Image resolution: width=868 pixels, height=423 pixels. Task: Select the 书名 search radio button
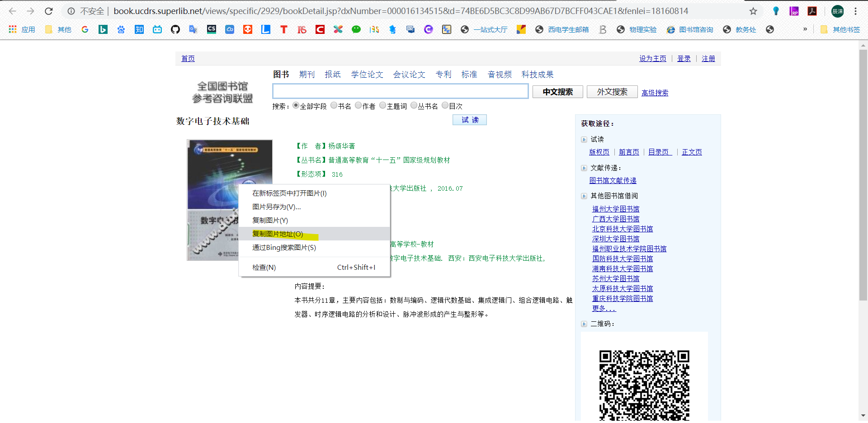click(334, 106)
